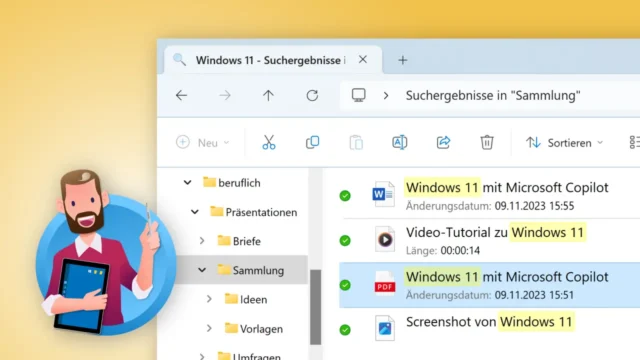640x360 pixels.
Task: Expand the address bar breadcrumb chevron
Action: [386, 96]
